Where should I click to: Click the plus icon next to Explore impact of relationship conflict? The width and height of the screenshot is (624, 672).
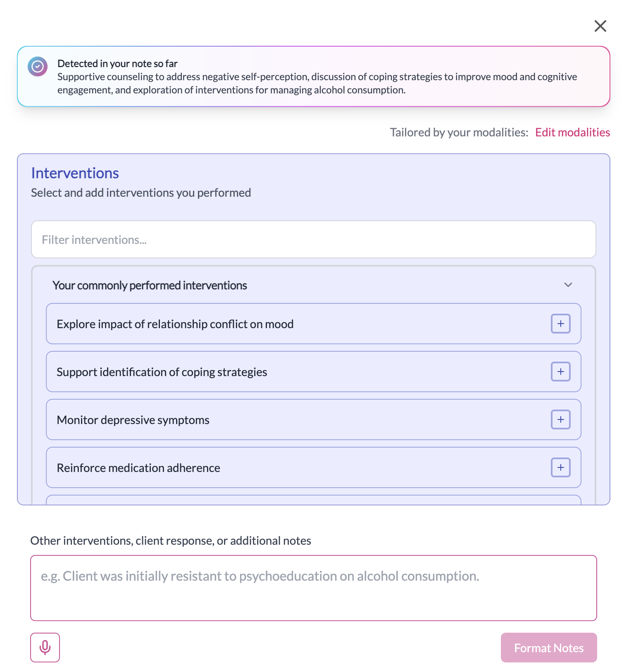tap(560, 324)
